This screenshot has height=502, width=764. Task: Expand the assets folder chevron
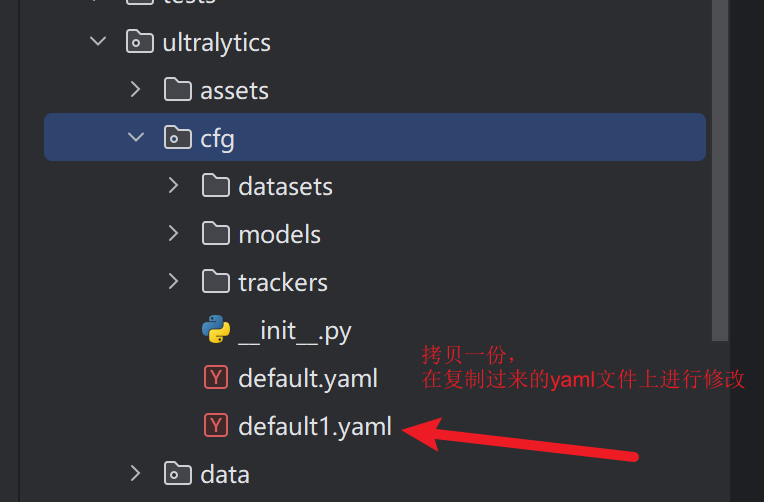coord(135,89)
